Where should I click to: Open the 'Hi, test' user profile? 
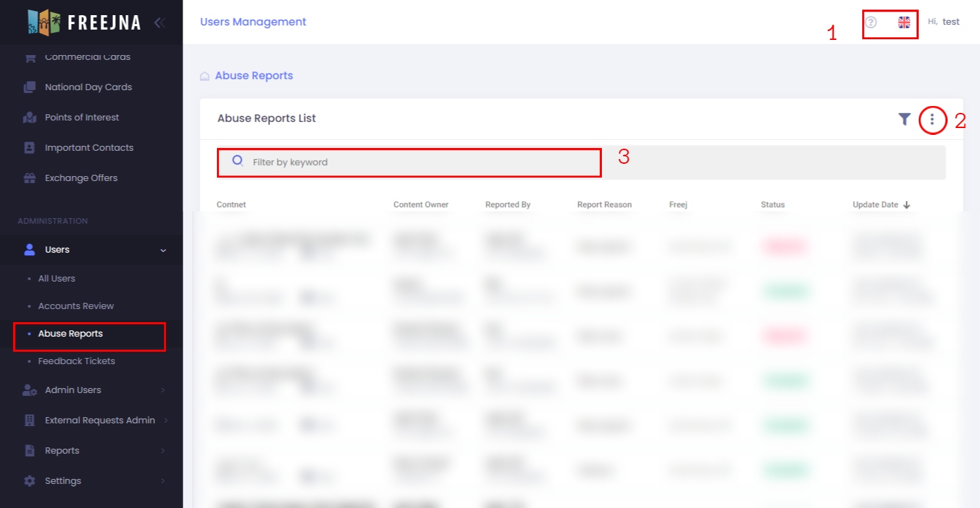coord(943,22)
